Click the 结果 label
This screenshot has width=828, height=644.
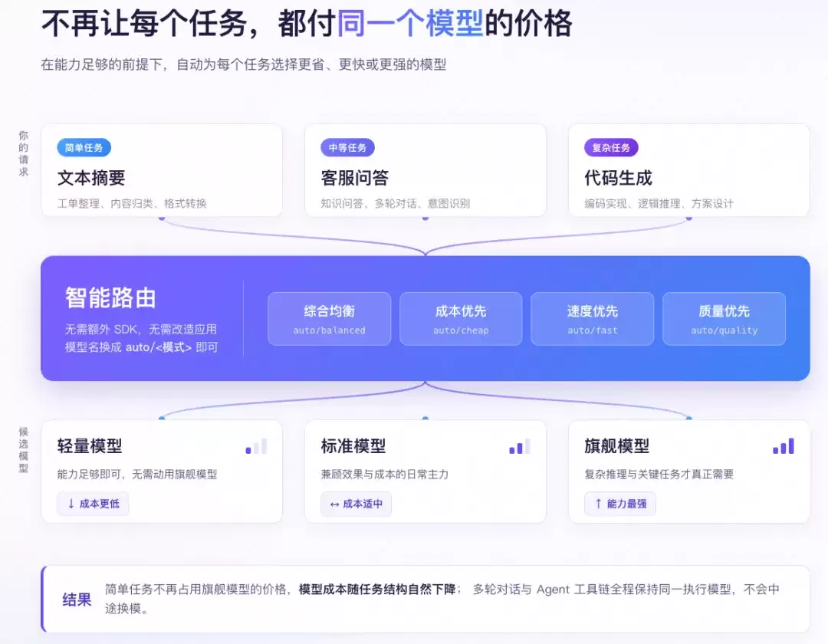[x=77, y=600]
